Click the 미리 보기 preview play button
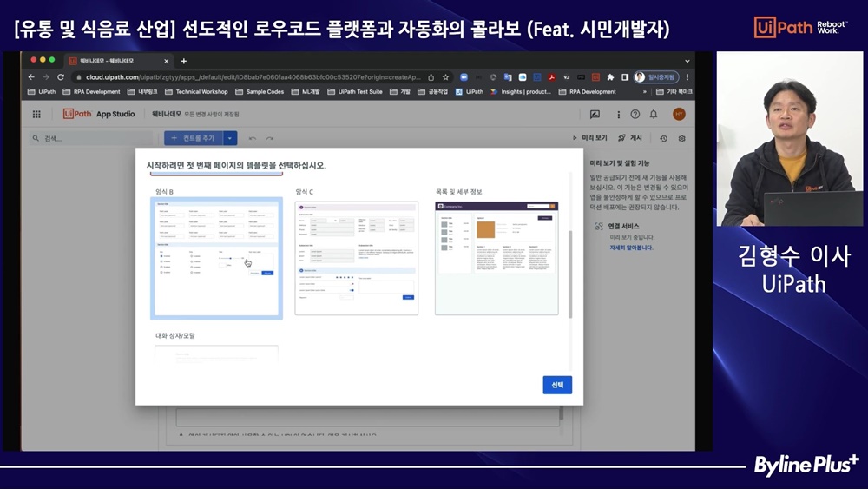868x489 pixels. 589,138
